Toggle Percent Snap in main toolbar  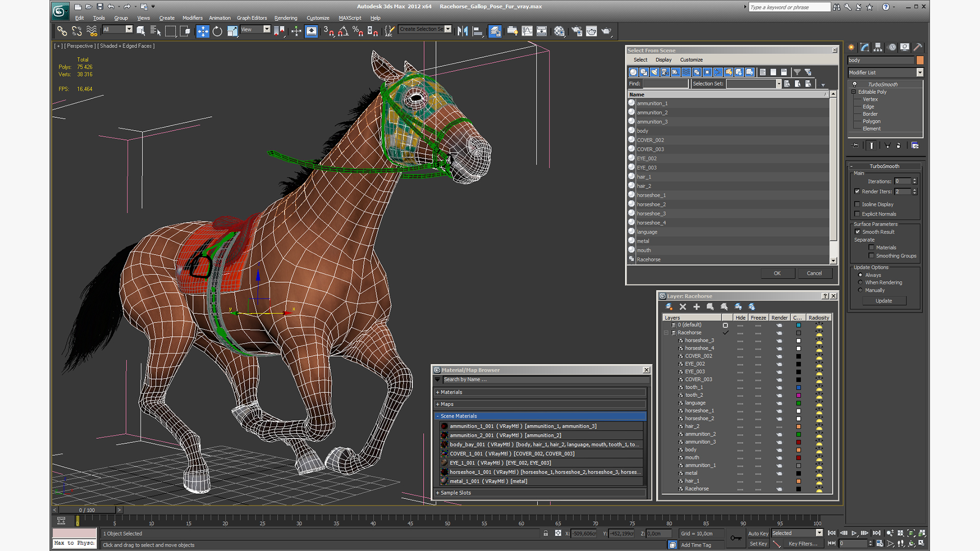tap(358, 31)
